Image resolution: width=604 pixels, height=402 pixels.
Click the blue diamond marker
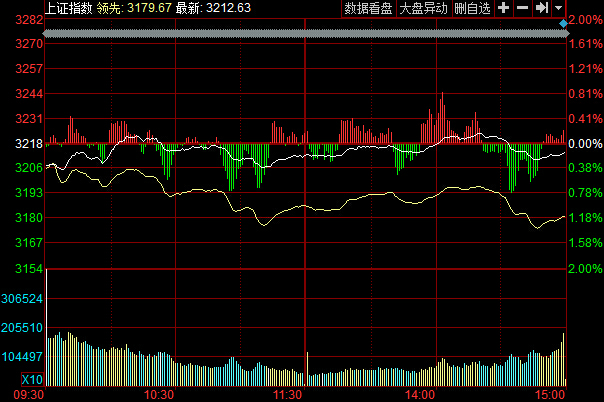coord(564,22)
